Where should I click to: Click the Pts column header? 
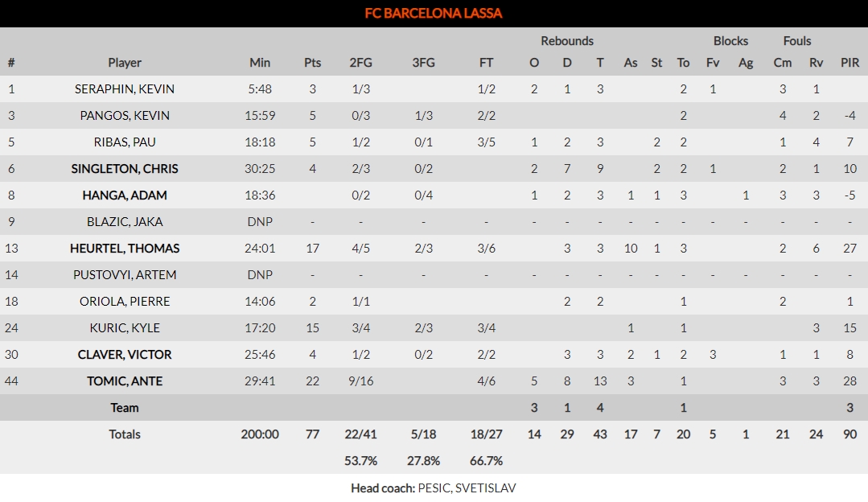(x=312, y=63)
